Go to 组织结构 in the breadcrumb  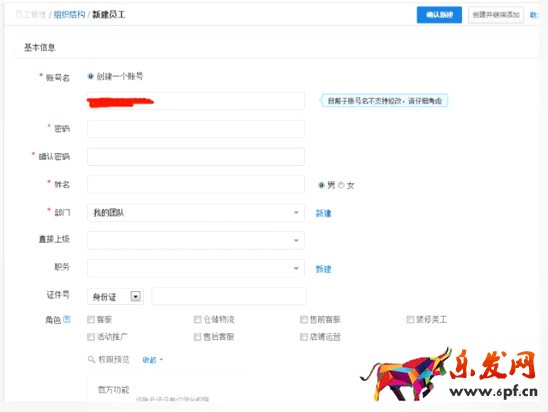69,15
